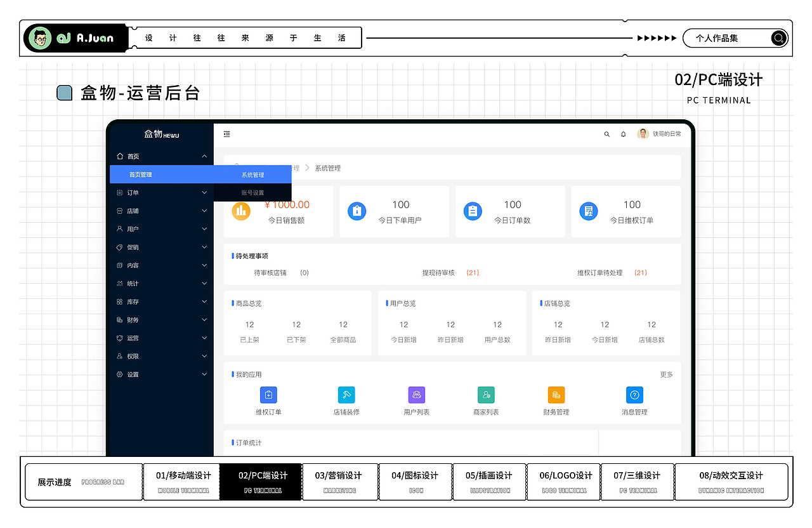
Task: Open the search icon in top bar
Action: (x=606, y=134)
